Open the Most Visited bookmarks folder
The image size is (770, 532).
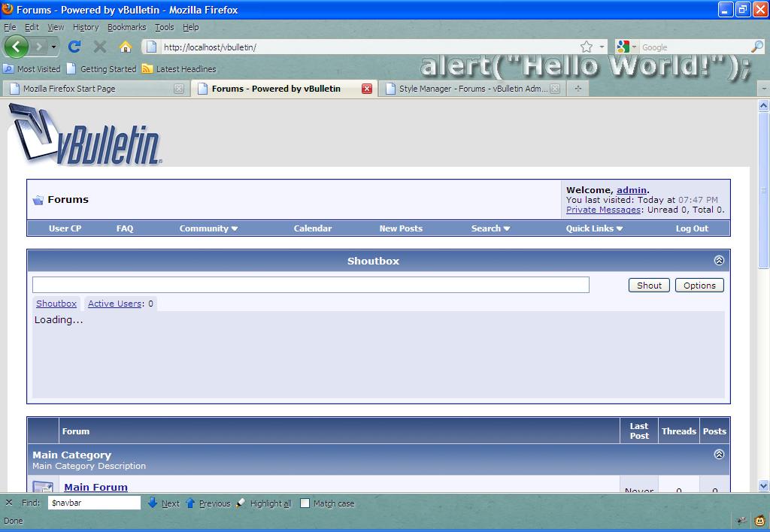pos(32,68)
